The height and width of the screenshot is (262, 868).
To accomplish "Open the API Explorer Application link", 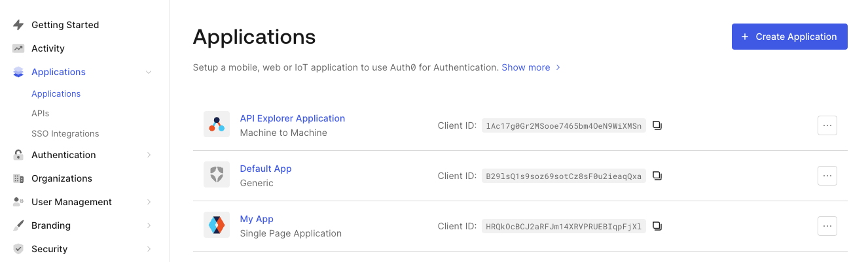I will point(293,118).
